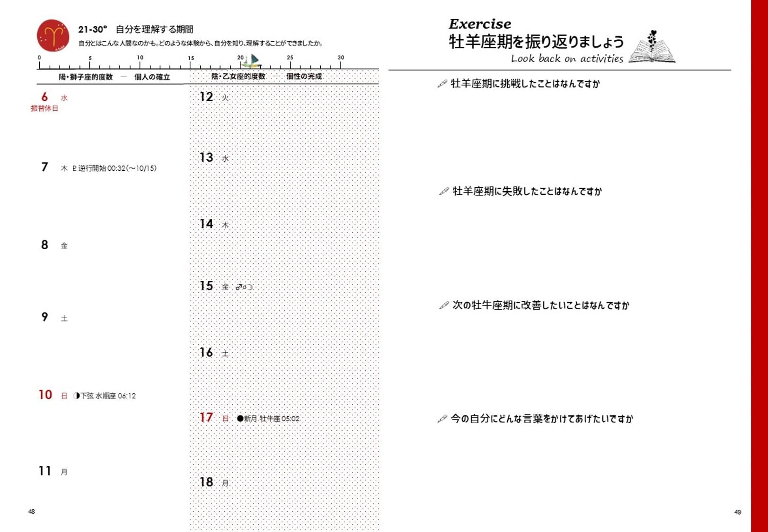Viewport: 768px width, 532px height.
Task: Click date 11 月 in the calendar
Action: pos(53,471)
